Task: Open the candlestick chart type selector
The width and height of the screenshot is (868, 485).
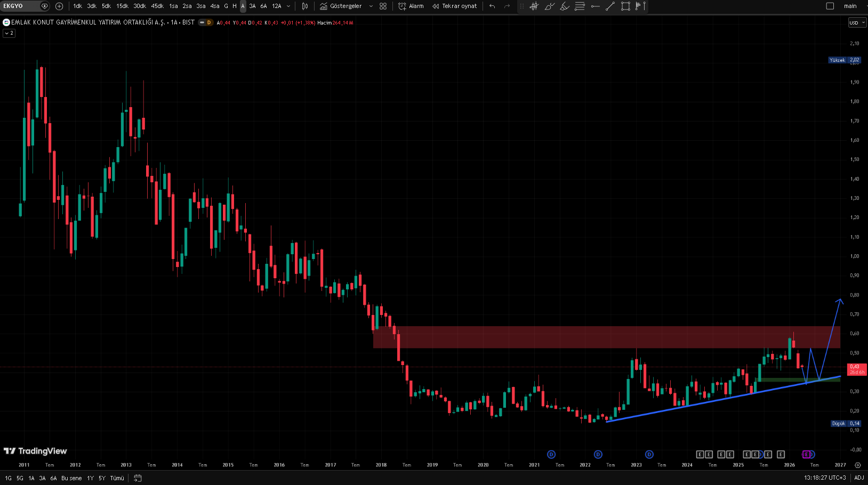Action: [305, 6]
